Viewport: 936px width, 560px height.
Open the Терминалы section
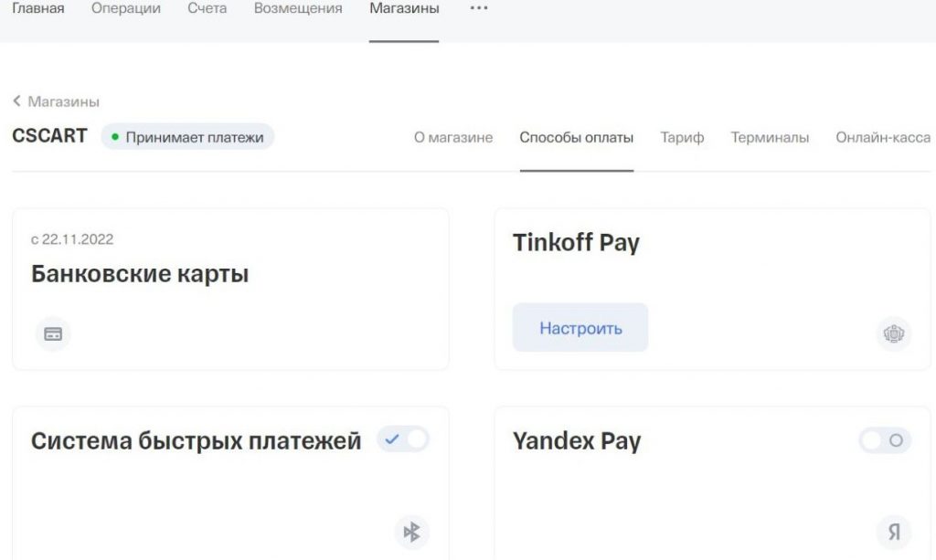(770, 138)
